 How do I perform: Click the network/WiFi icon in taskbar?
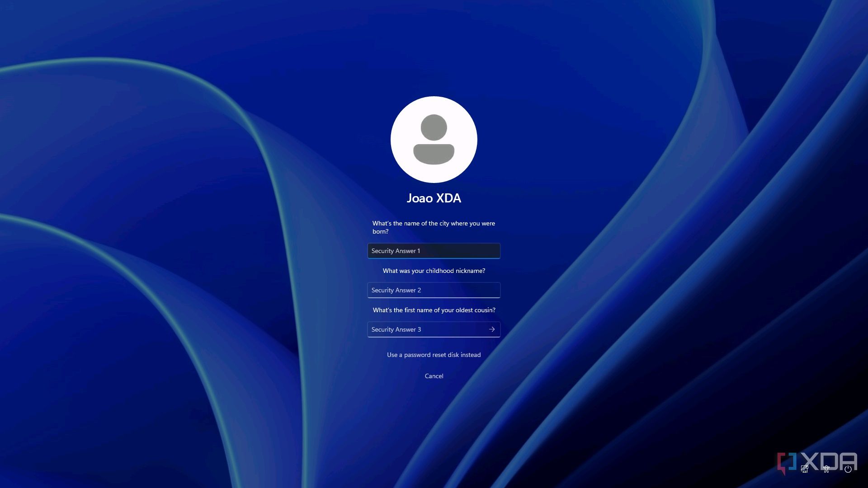click(805, 470)
